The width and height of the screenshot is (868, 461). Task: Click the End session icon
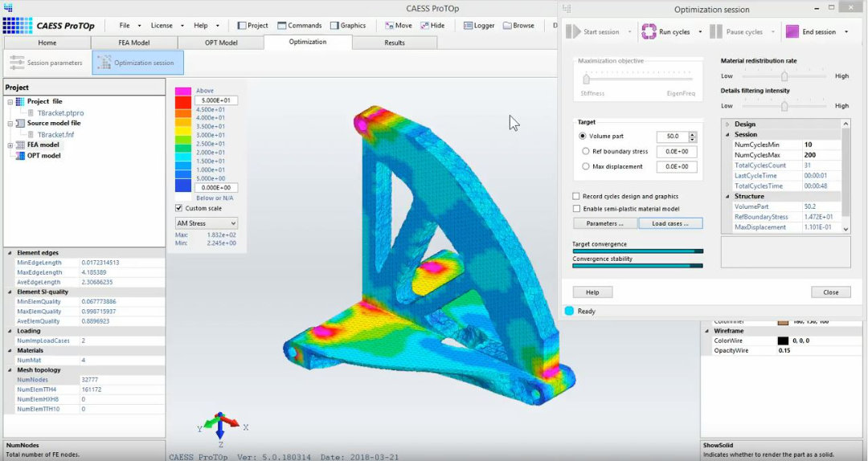[792, 32]
